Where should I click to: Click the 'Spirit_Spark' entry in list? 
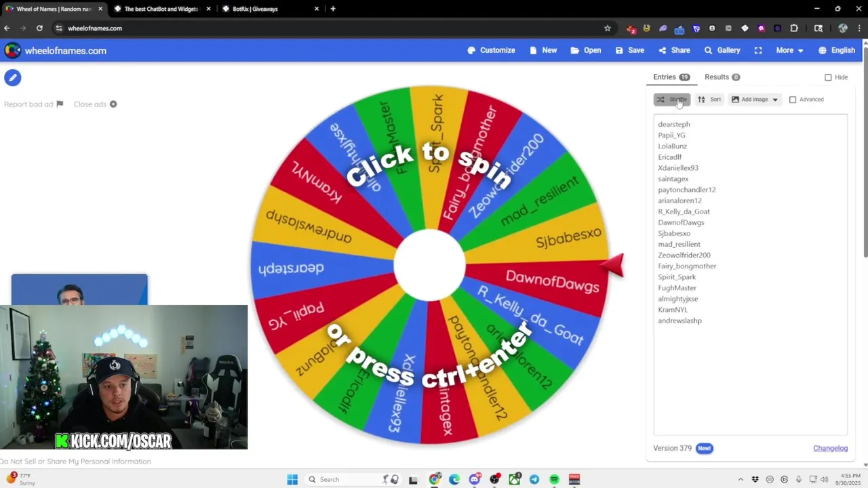(677, 277)
